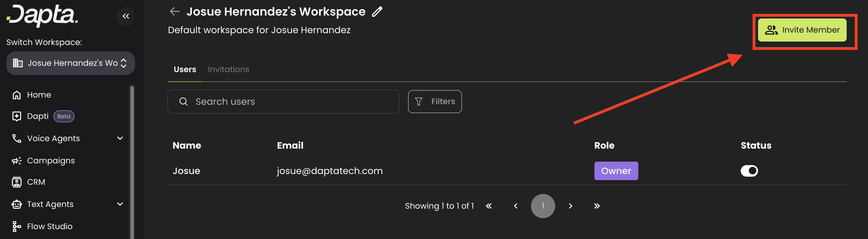Go to the next page arrow
This screenshot has height=239, width=868.
(x=570, y=206)
